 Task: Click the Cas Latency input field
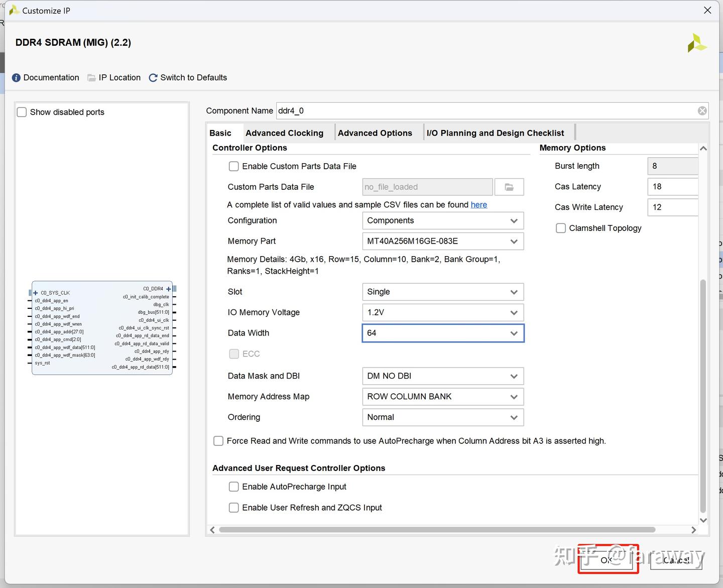(673, 187)
